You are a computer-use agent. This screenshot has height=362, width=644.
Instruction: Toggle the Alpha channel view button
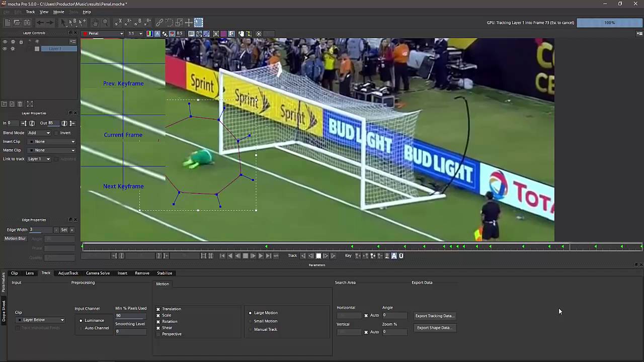pyautogui.click(x=157, y=34)
